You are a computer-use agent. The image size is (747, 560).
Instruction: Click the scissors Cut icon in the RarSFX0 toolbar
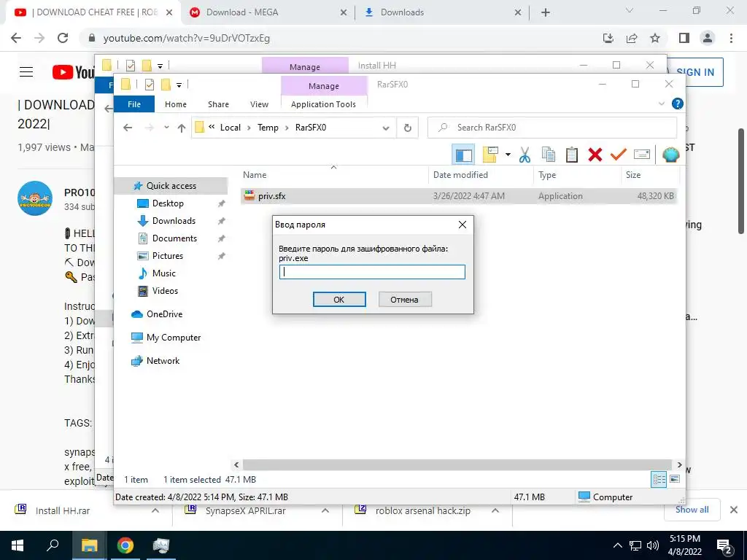[525, 155]
